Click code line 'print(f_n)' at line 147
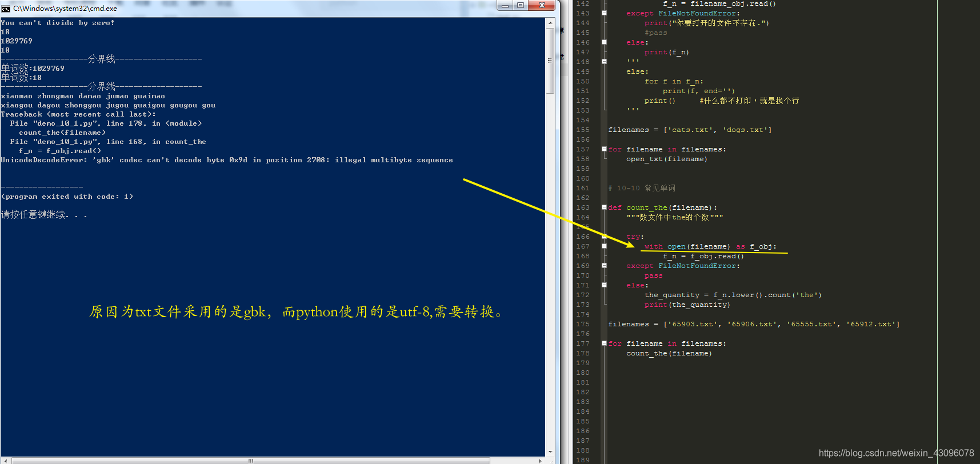The image size is (980, 464). click(667, 52)
